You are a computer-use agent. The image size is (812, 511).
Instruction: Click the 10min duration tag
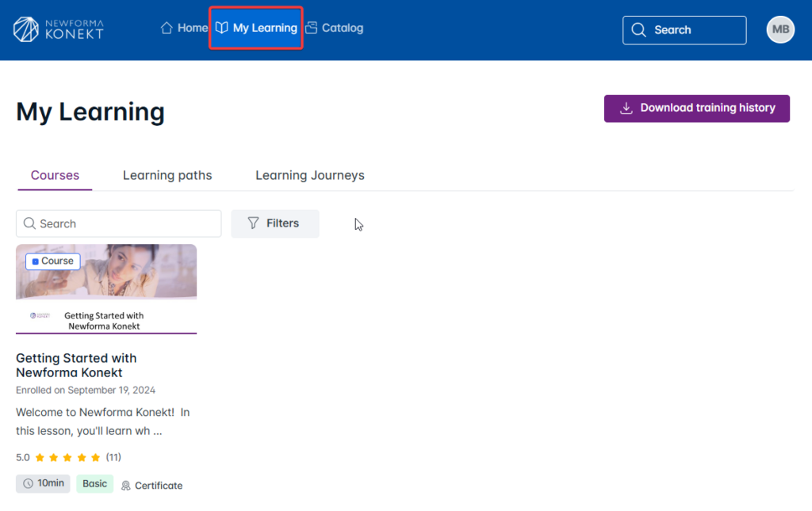[43, 483]
